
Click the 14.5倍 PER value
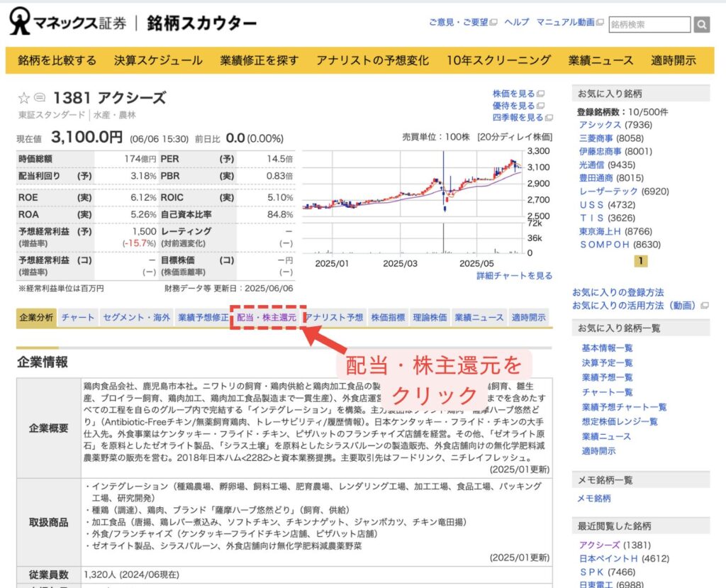[x=279, y=159]
